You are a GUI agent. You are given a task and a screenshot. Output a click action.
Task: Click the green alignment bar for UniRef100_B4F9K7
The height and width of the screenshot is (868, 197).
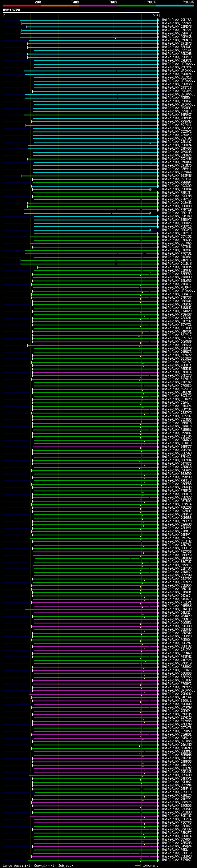[x=91, y=115]
